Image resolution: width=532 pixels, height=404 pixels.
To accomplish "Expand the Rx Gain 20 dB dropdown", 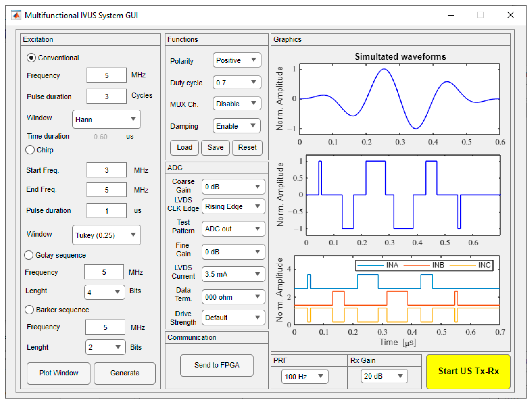I will point(384,376).
